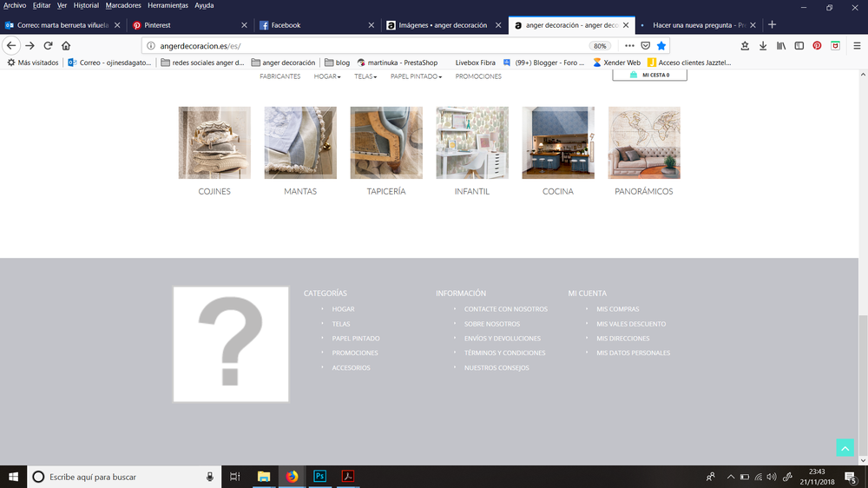Viewport: 868px width, 488px height.
Task: Open Photoshop from taskbar
Action: (x=320, y=477)
